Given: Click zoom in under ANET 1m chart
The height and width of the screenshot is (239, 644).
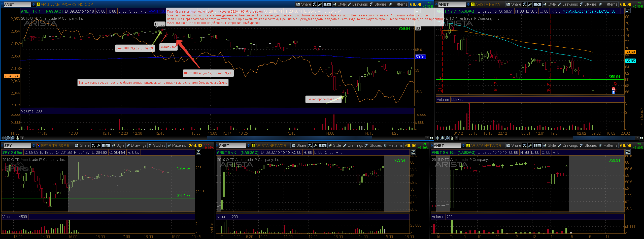Looking at the screenshot, I should [x=8, y=138].
